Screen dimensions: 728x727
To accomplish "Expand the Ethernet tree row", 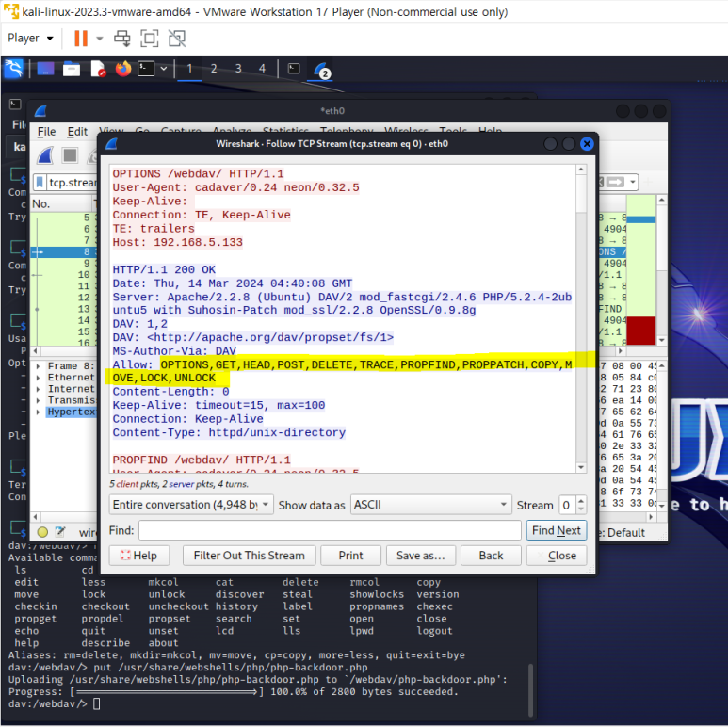I will tap(38, 378).
